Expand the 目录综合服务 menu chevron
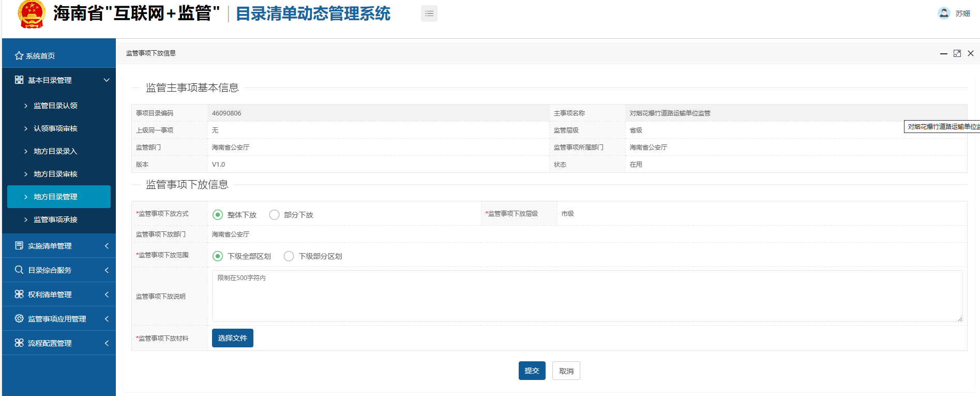Viewport: 980px width, 396px height. coord(107,270)
